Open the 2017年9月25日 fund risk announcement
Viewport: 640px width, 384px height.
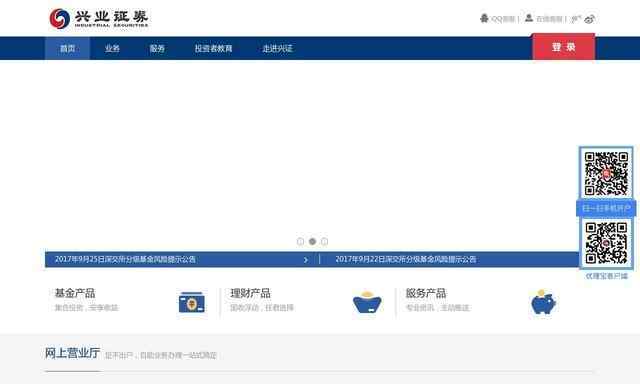pyautogui.click(x=125, y=259)
